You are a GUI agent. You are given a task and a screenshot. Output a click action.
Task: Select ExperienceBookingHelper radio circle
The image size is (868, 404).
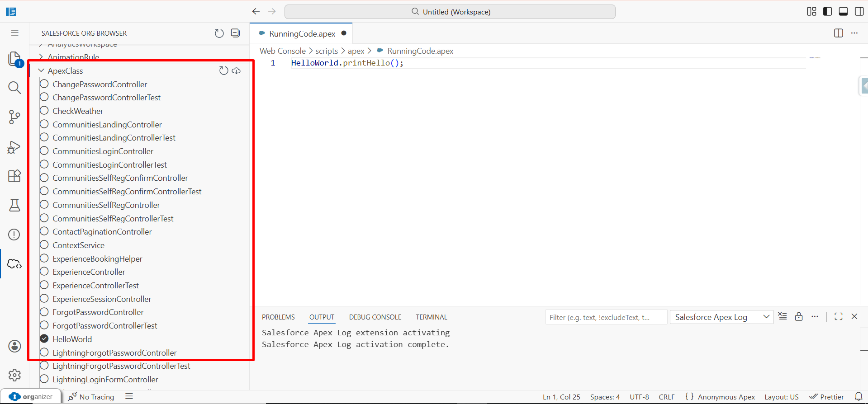coord(44,258)
